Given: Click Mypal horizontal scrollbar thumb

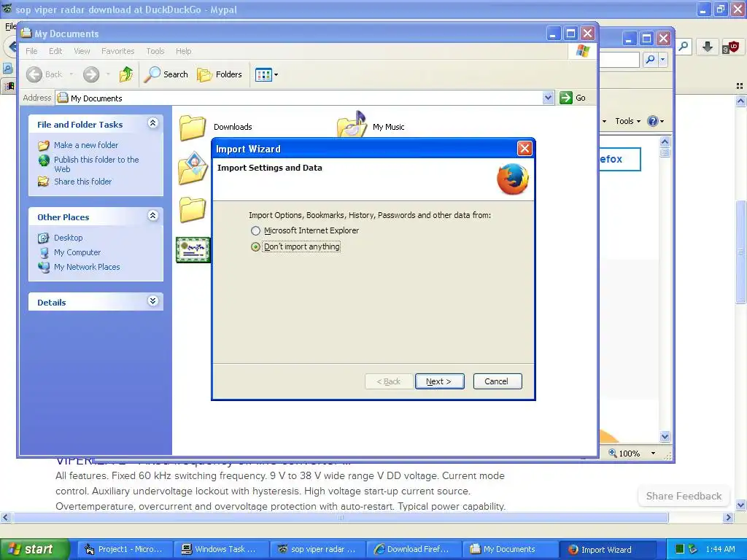Looking at the screenshot, I should tap(340, 518).
